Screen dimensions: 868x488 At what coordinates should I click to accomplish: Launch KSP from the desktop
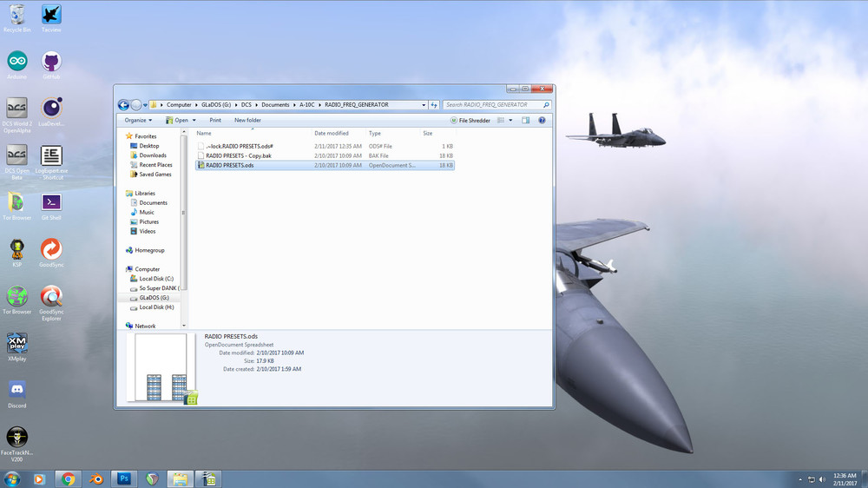17,254
